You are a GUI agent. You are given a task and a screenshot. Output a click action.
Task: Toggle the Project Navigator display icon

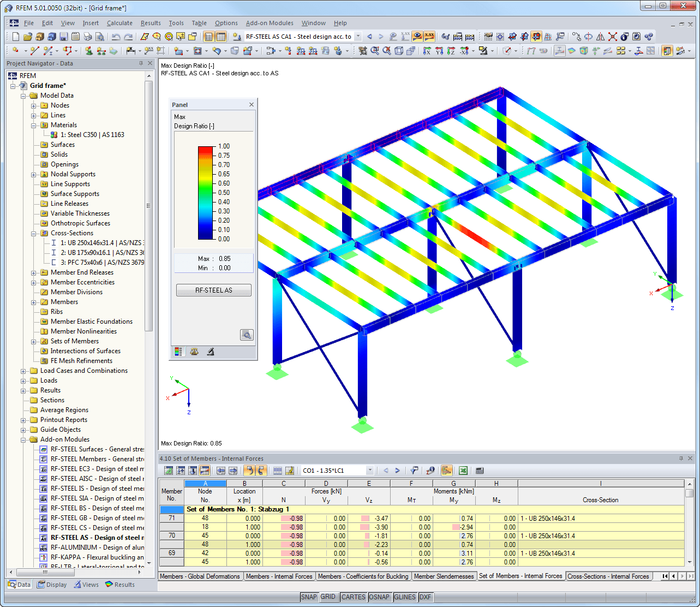[208, 37]
